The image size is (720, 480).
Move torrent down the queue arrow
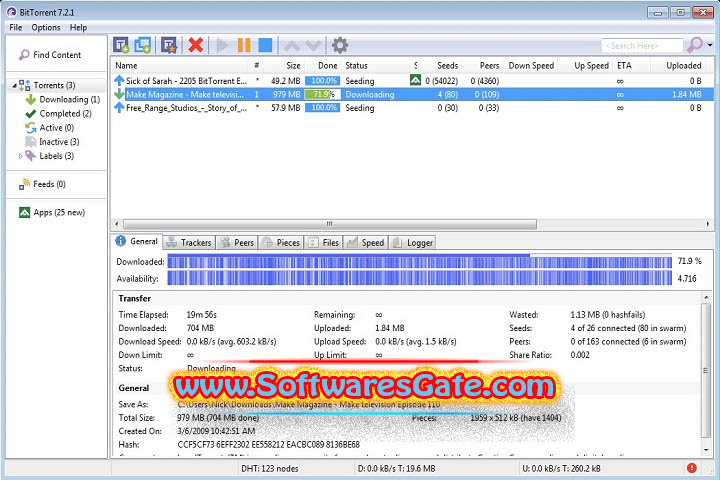(313, 45)
